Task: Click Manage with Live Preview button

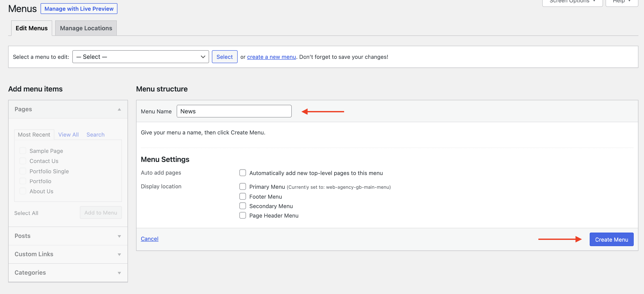Action: point(79,9)
